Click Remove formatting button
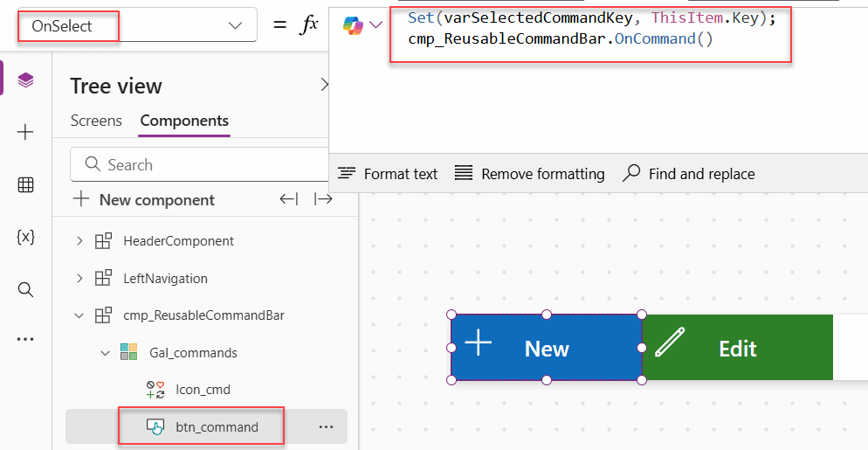The width and height of the screenshot is (868, 450). (x=530, y=174)
